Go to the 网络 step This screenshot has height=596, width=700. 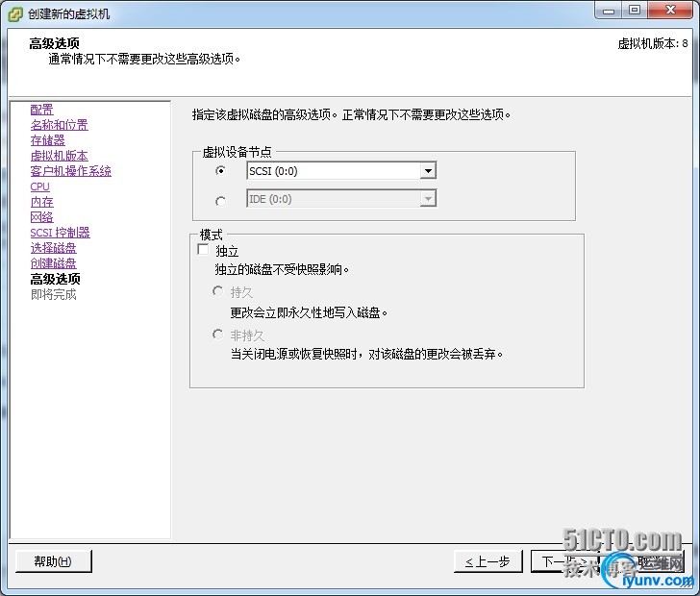tap(41, 217)
